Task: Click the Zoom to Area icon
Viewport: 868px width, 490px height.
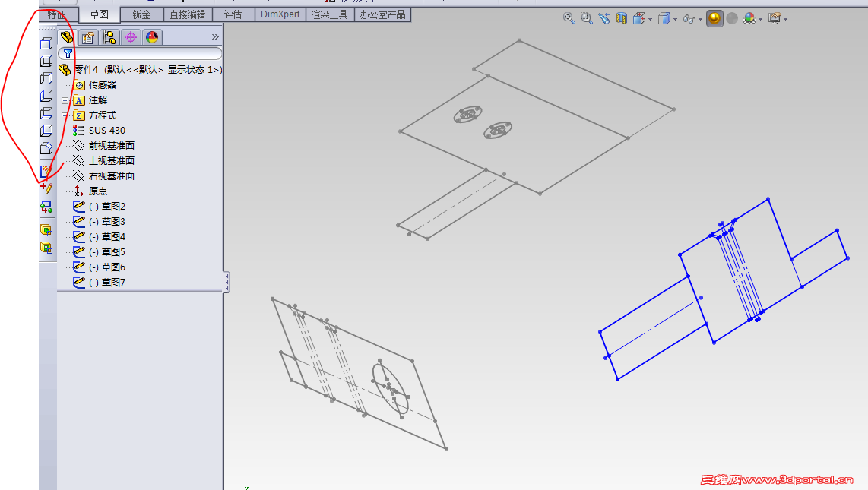Action: point(586,18)
